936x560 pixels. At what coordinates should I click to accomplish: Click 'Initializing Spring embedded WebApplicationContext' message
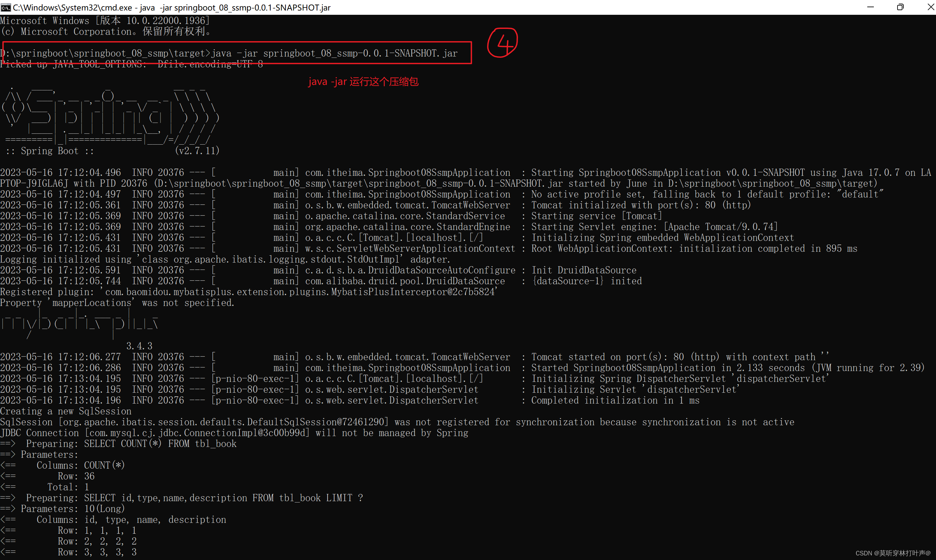(x=663, y=238)
